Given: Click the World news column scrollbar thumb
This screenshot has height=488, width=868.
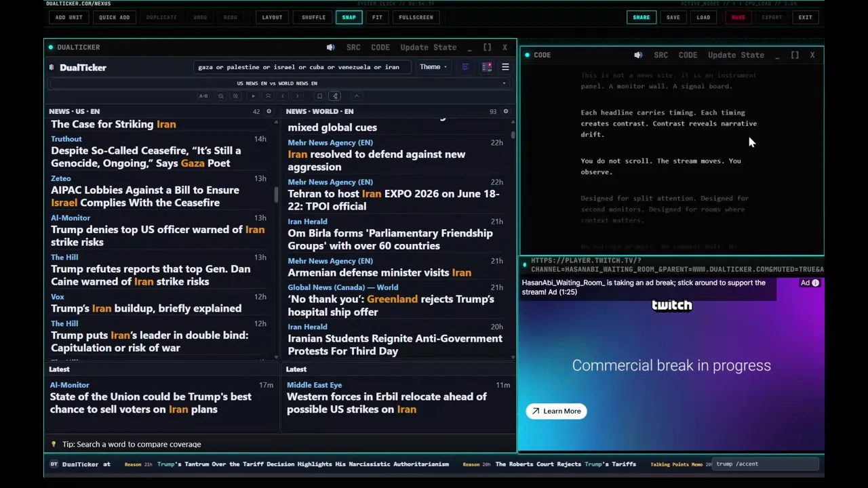Looking at the screenshot, I should click(x=513, y=135).
